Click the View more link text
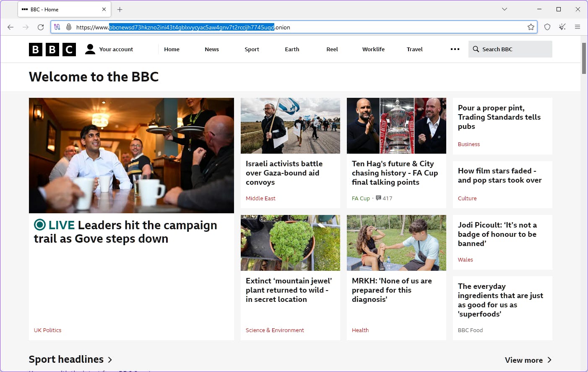 [x=524, y=360]
